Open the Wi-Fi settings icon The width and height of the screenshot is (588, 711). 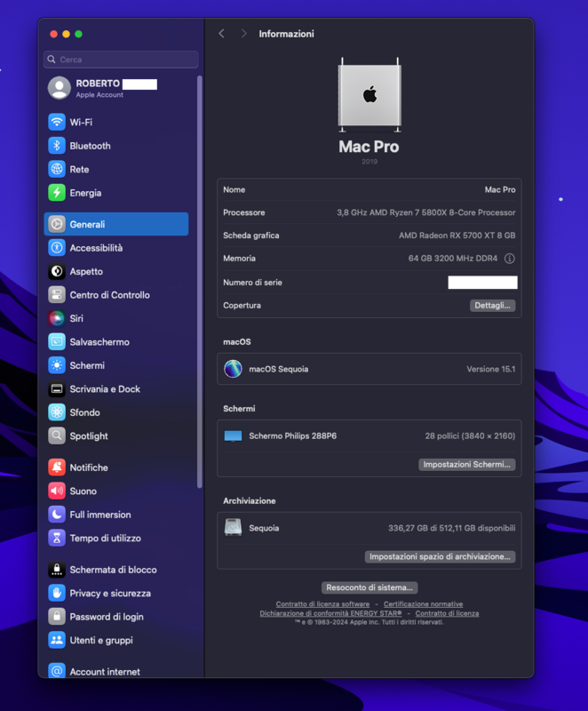tap(57, 122)
